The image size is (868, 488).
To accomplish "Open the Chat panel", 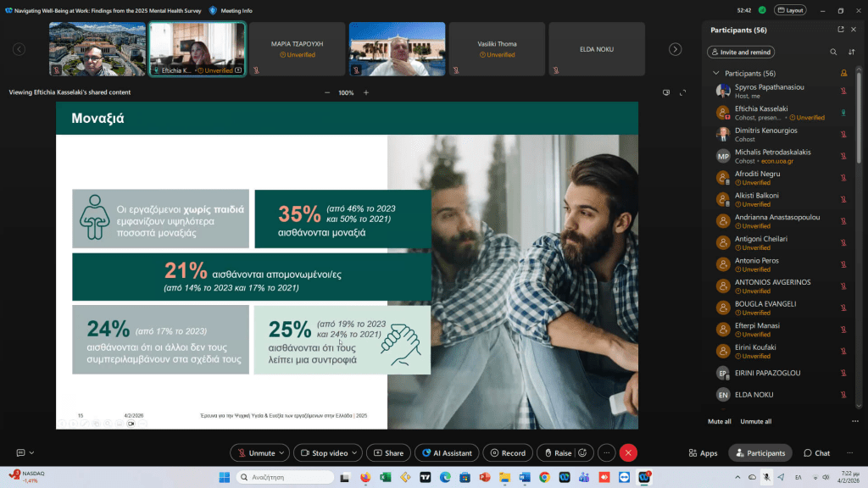I will (816, 452).
